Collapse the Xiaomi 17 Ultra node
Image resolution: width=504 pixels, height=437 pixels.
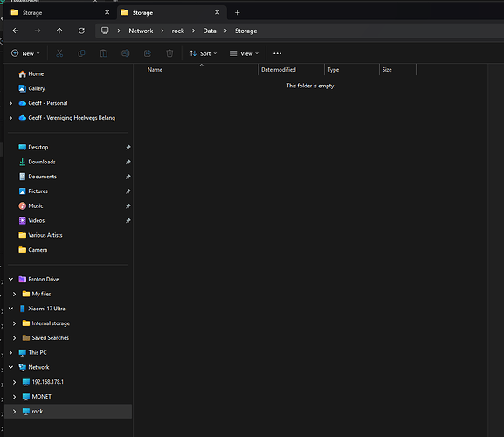(10, 309)
